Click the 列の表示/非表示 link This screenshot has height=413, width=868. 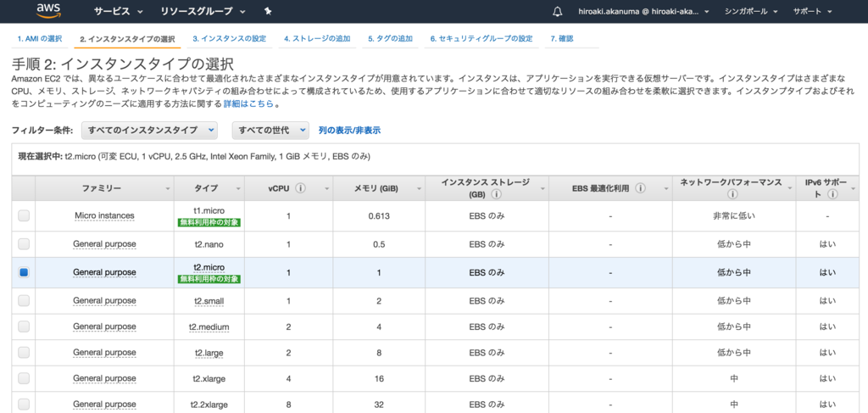coord(349,131)
